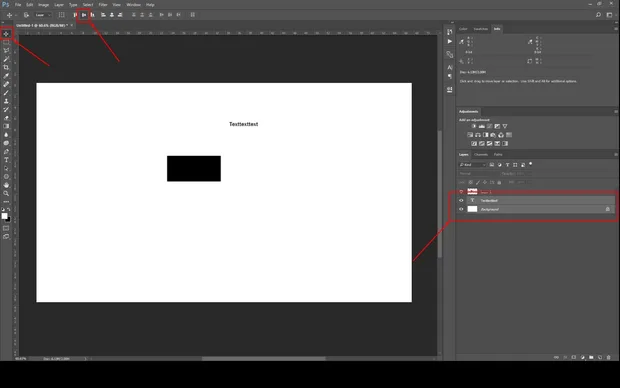Viewport: 620px width, 388px height.
Task: Click the foreground color swatch
Action: pyautogui.click(x=4, y=216)
